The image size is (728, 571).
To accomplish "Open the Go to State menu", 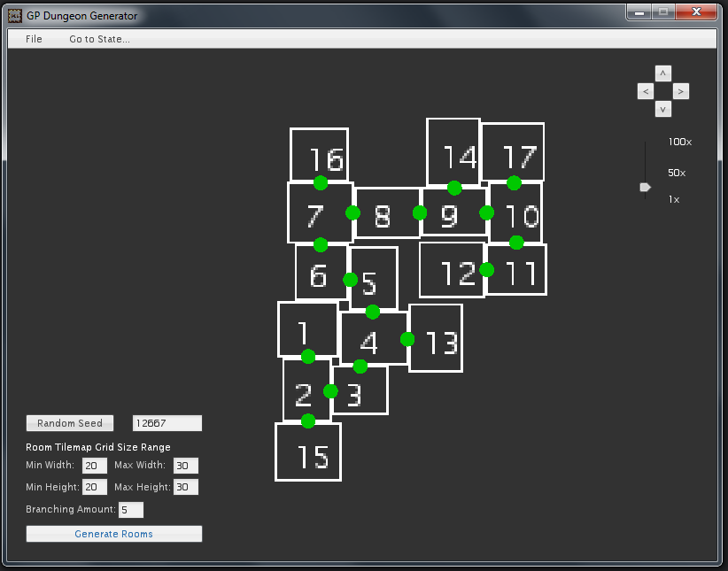I will pos(99,39).
